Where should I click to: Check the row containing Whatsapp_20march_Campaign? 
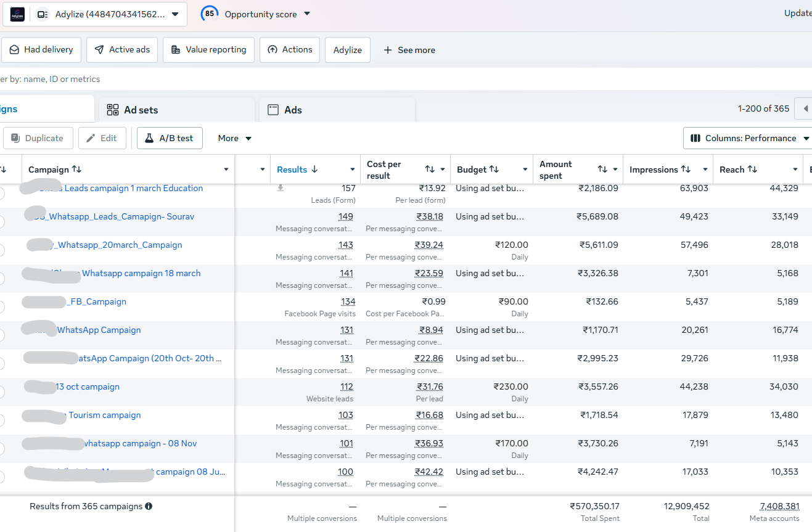(1, 250)
